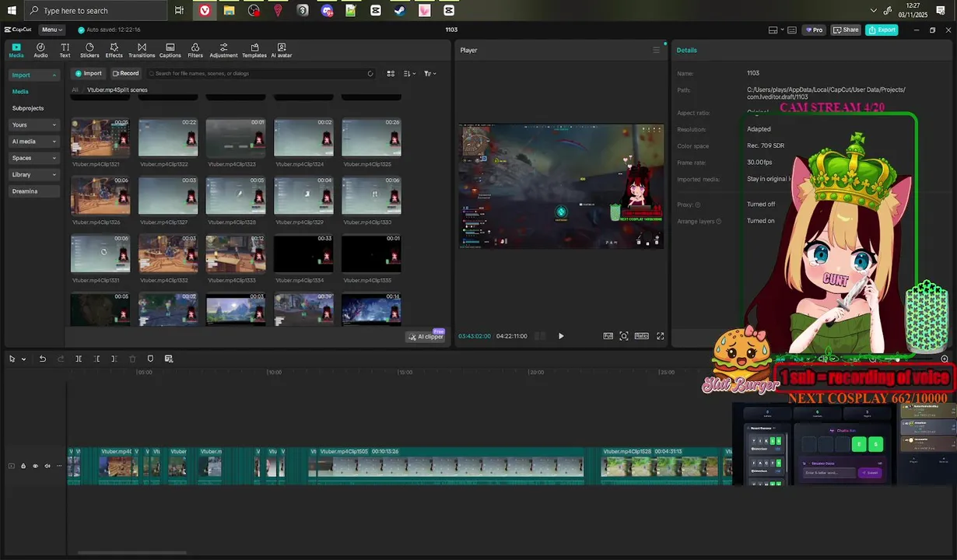
Task: Click the refresh icon in search field
Action: pos(370,73)
